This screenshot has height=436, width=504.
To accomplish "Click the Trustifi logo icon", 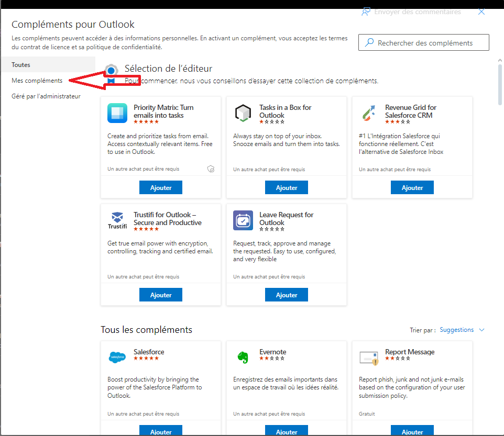I will [x=117, y=220].
